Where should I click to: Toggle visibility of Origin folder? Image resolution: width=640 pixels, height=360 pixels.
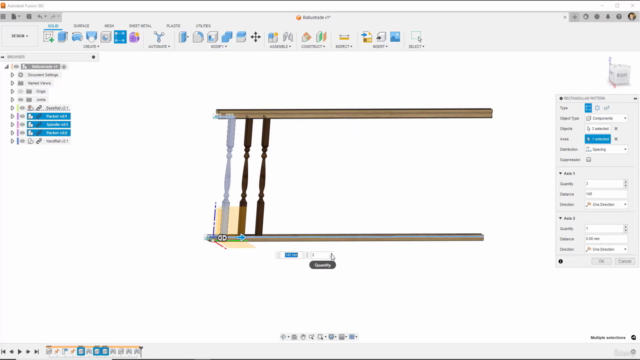pyautogui.click(x=21, y=91)
